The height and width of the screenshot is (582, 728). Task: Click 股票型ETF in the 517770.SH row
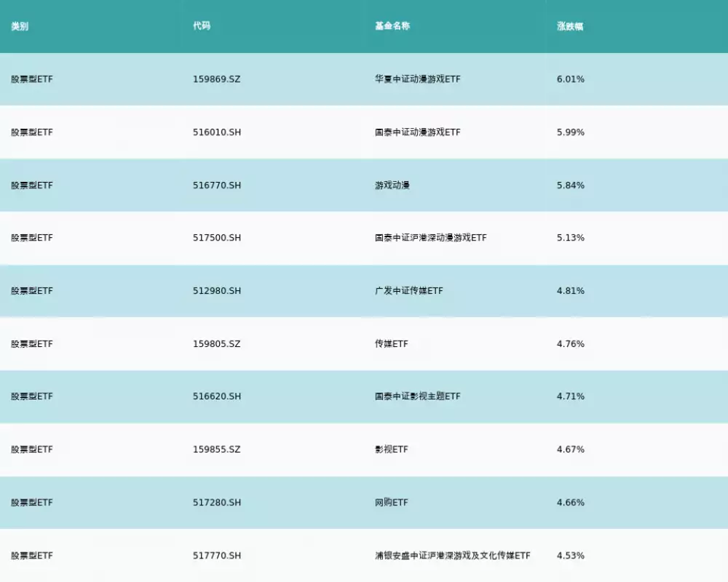tap(32, 556)
